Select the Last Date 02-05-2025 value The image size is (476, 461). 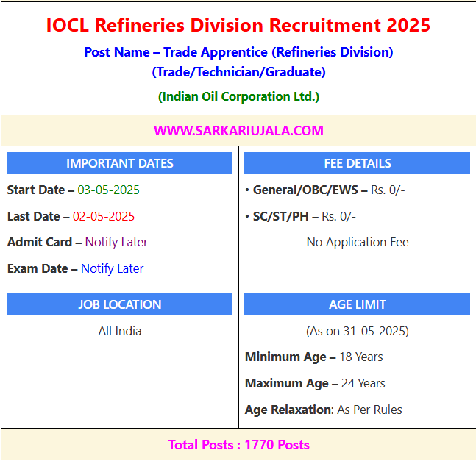tap(103, 216)
